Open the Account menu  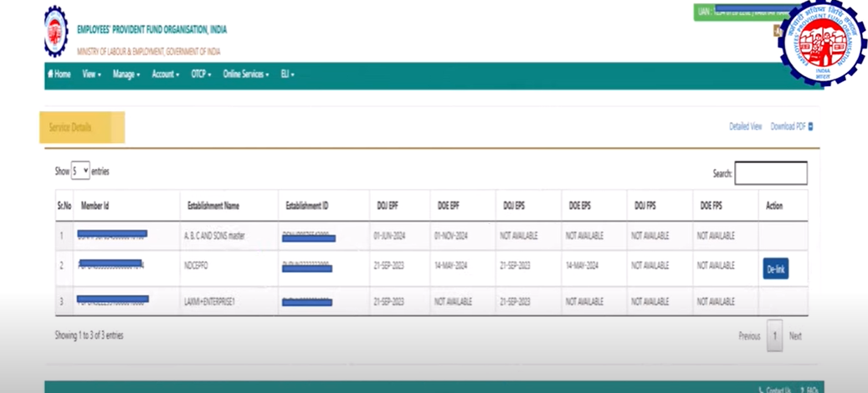[165, 74]
